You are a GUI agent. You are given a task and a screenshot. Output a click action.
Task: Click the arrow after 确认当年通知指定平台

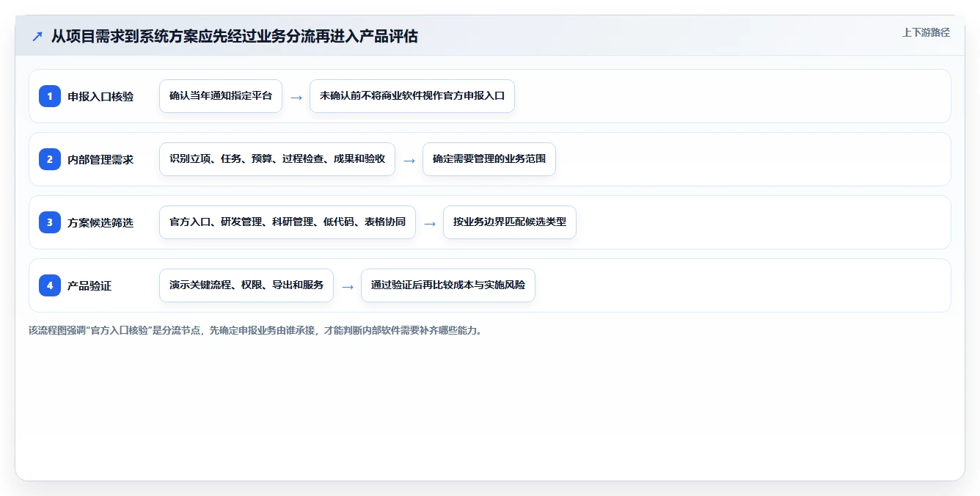296,97
